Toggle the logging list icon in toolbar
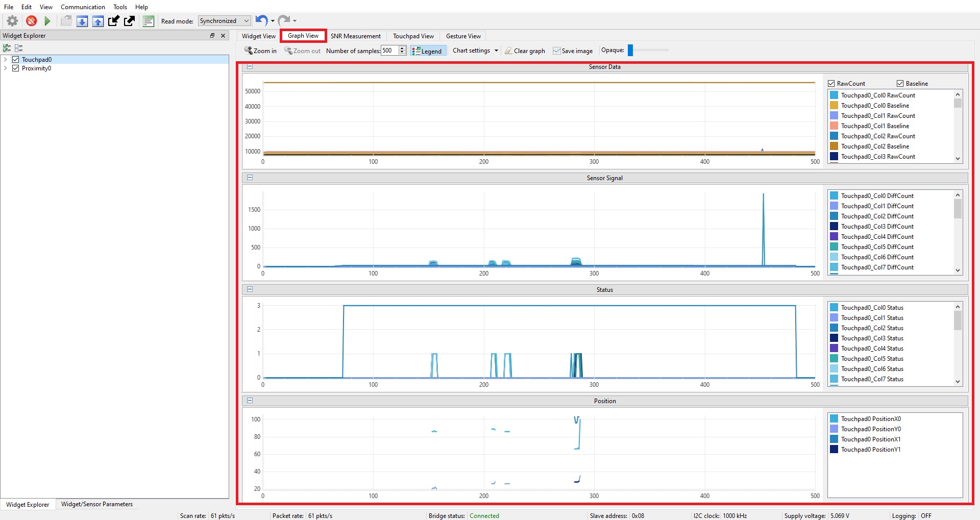The height and width of the screenshot is (520, 980). tap(149, 21)
